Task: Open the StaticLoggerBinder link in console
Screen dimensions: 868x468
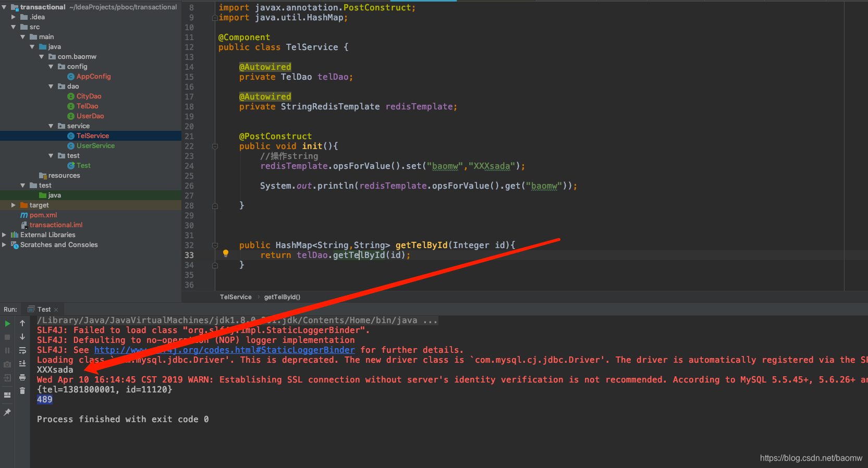Action: coord(224,350)
